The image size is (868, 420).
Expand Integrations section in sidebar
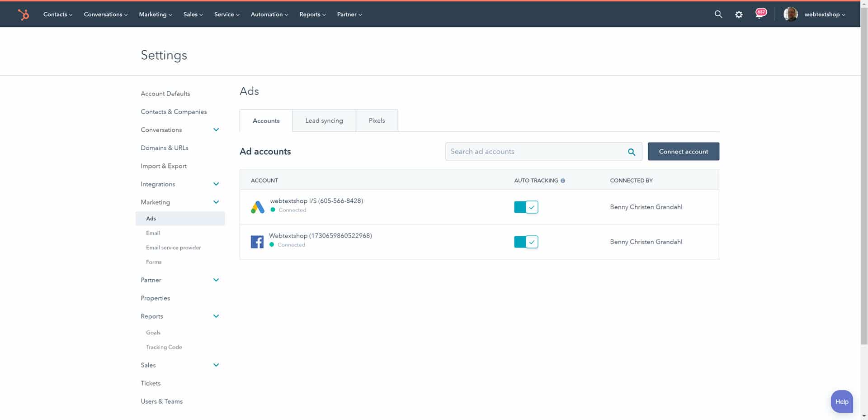click(x=216, y=184)
